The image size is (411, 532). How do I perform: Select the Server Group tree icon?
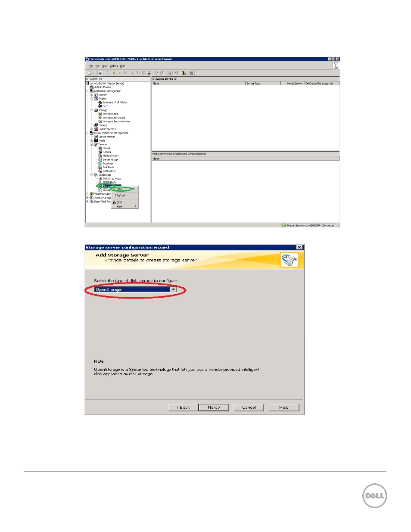(x=100, y=160)
